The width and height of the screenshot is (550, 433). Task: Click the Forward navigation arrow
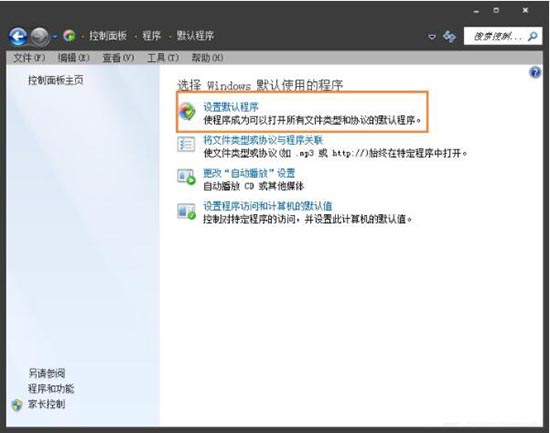point(40,36)
